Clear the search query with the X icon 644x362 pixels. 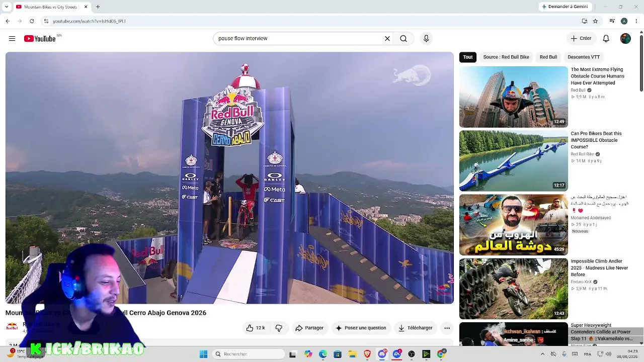[x=387, y=39]
